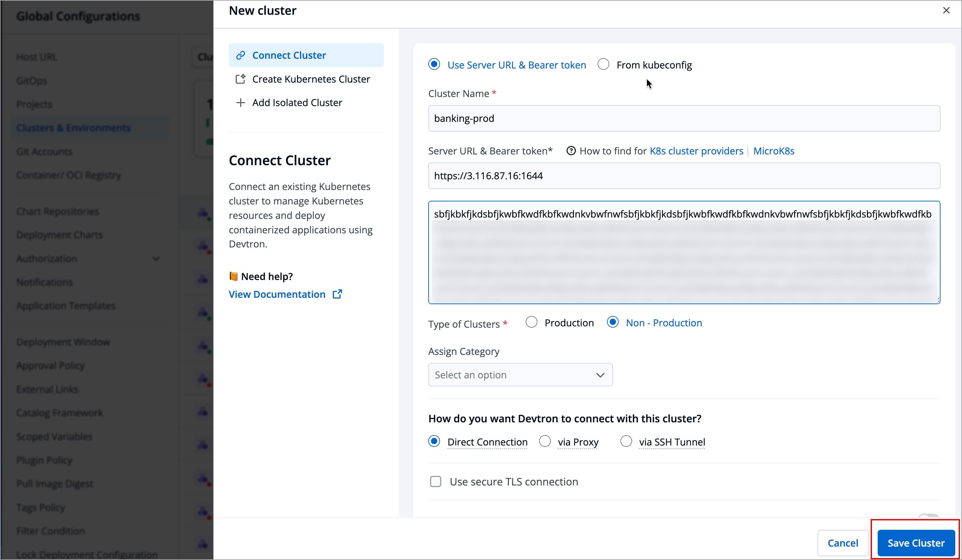Click the plus icon beside Add Isolated Cluster

click(x=241, y=102)
